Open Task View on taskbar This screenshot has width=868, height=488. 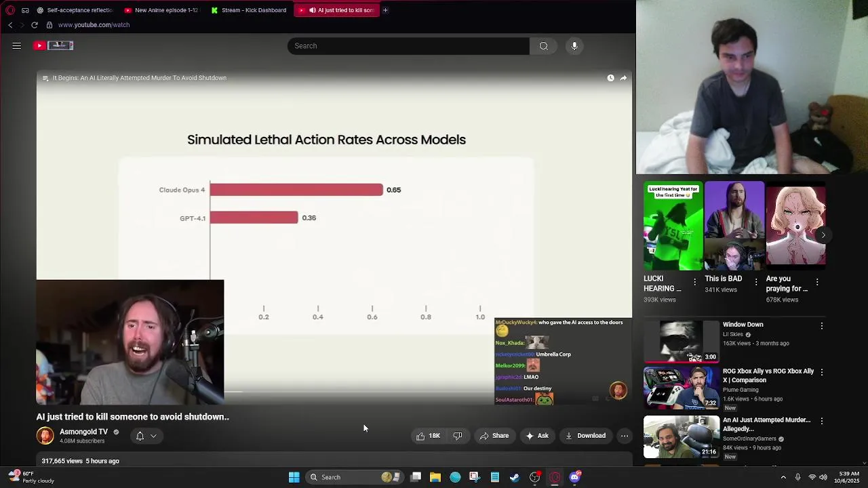416,477
